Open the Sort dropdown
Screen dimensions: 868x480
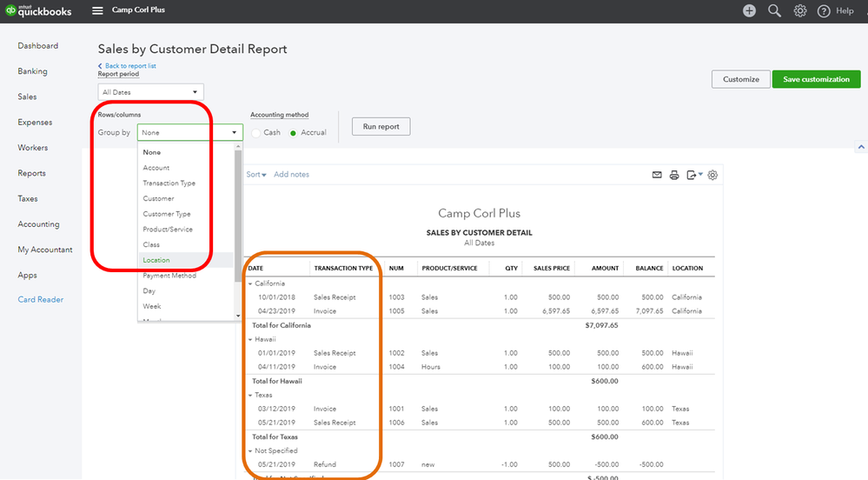click(x=256, y=174)
